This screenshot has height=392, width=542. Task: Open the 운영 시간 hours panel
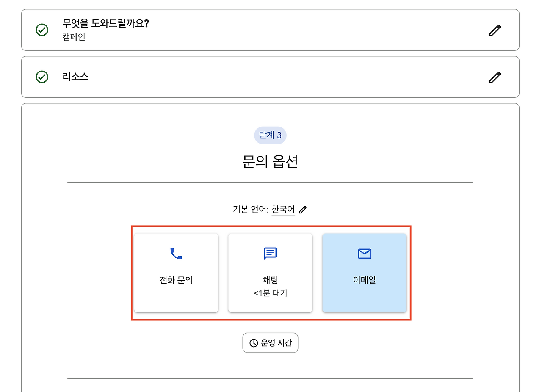coord(270,343)
